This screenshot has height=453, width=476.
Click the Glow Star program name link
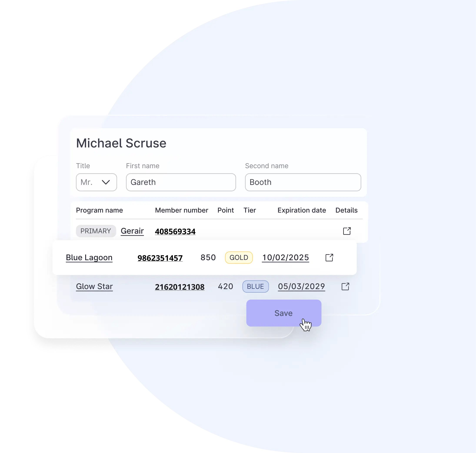point(94,286)
